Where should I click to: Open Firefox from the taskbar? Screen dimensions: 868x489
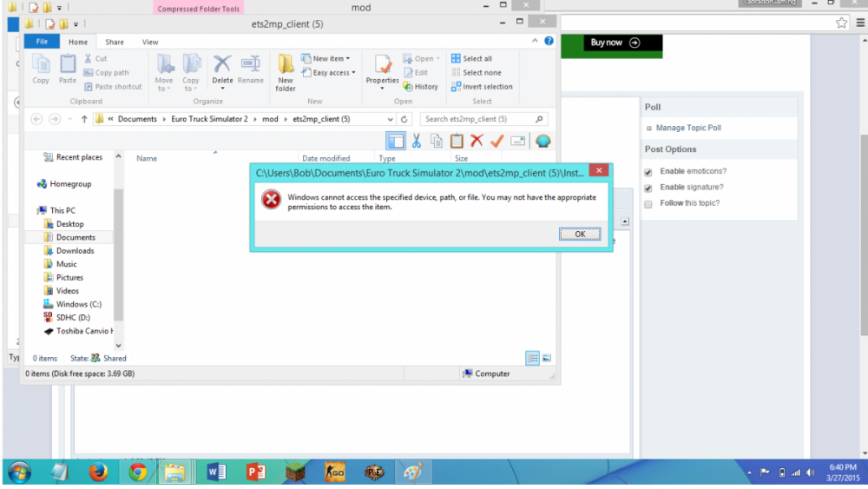(x=99, y=472)
